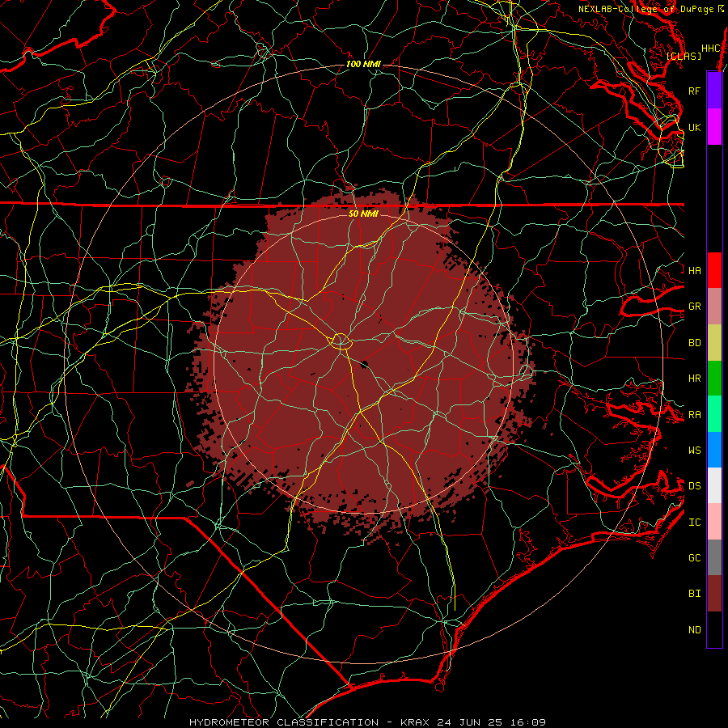
Task: Click the BD legend label
Action: (695, 343)
